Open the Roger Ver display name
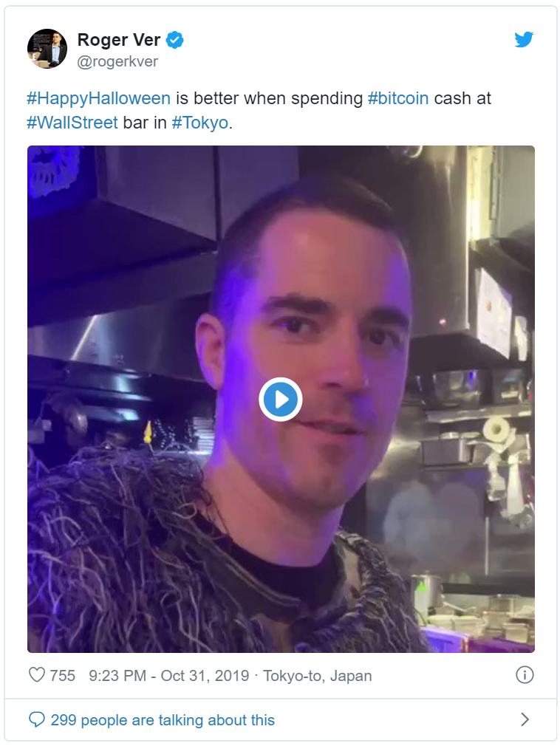 point(118,40)
